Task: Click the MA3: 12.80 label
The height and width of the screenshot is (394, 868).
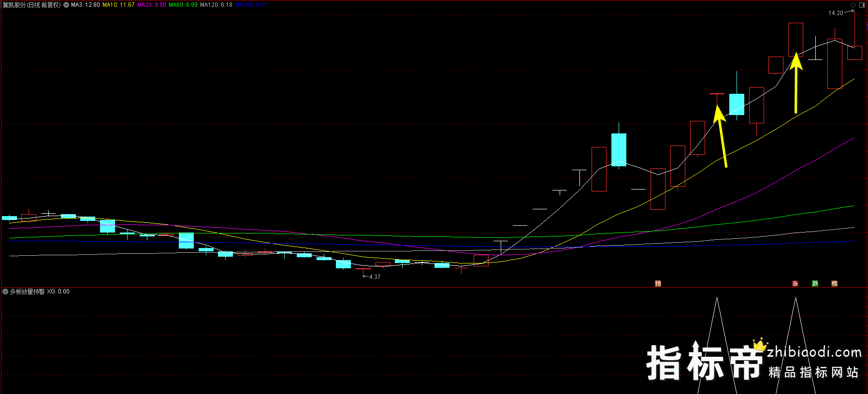Action: (x=86, y=5)
